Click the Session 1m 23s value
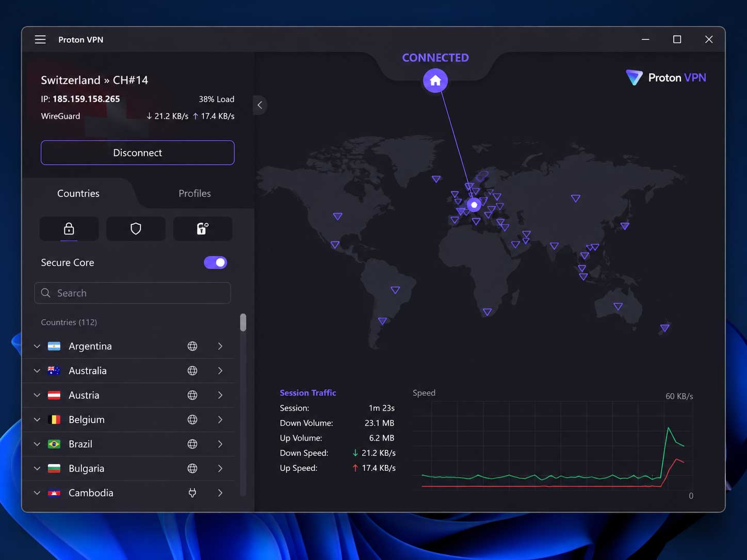 [382, 408]
